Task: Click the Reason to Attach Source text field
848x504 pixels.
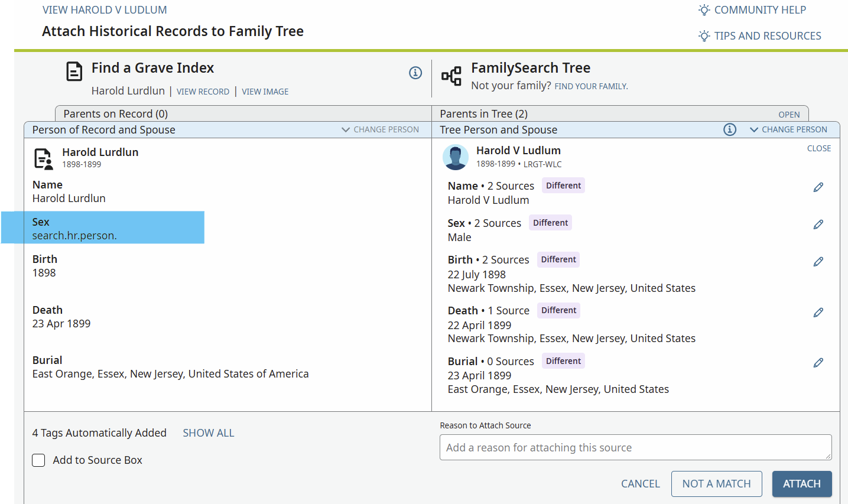Action: (635, 448)
